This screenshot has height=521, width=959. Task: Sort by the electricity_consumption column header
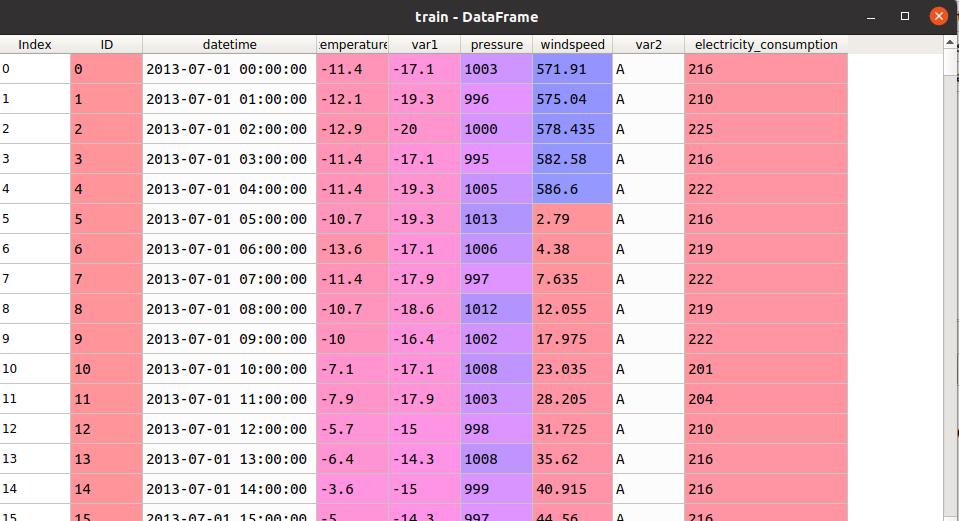tap(766, 45)
